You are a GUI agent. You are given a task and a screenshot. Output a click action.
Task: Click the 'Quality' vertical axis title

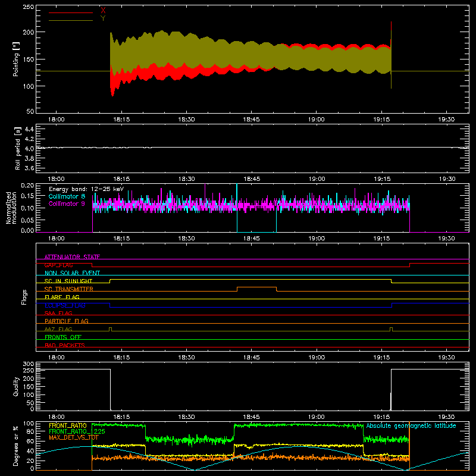click(x=16, y=386)
